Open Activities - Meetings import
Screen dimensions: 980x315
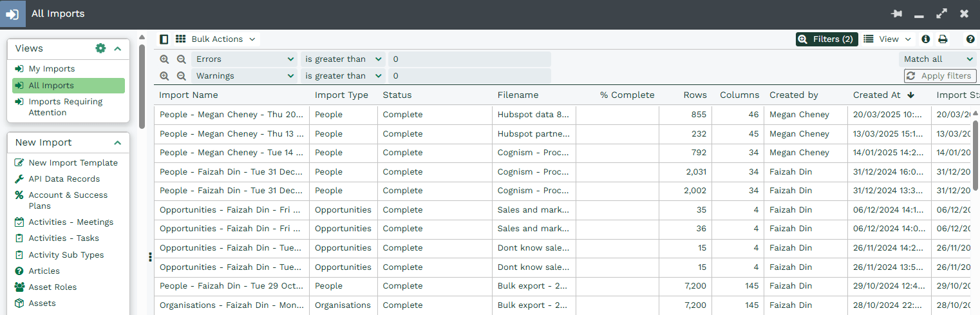tap(71, 222)
